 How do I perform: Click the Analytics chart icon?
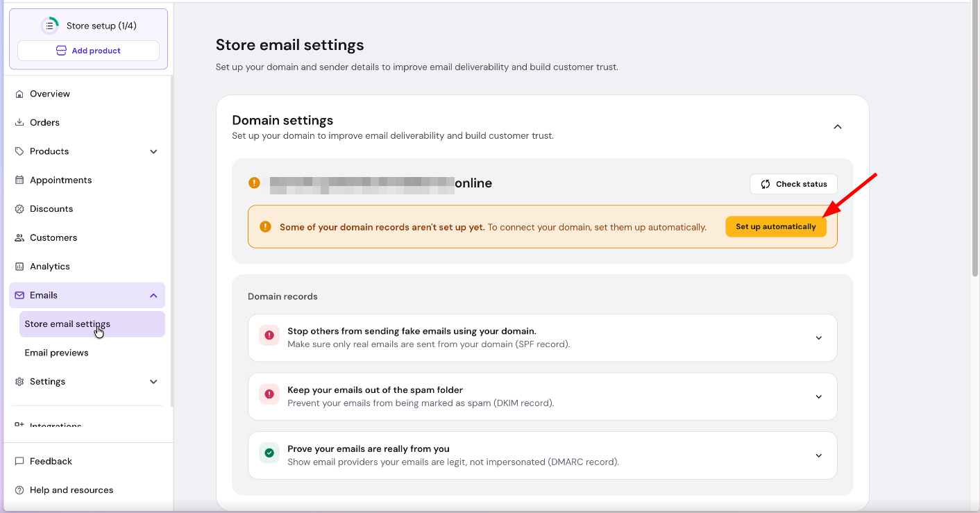[x=19, y=267]
